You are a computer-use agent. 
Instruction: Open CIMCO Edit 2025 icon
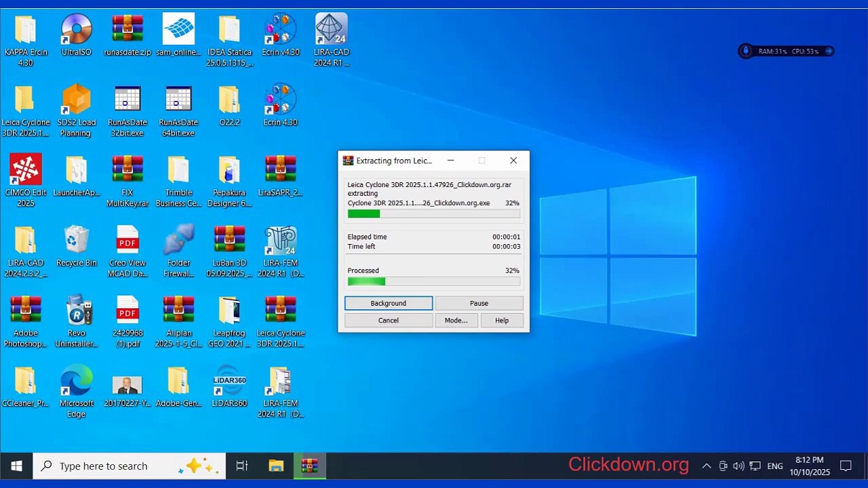(x=25, y=181)
